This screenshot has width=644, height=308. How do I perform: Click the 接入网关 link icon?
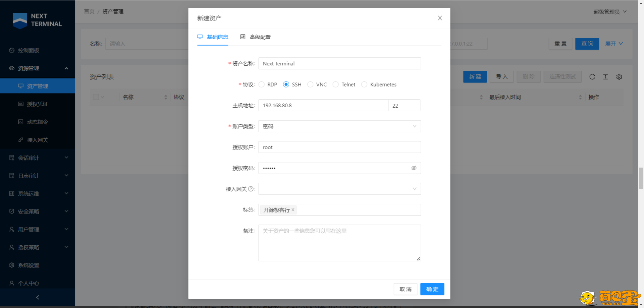pyautogui.click(x=21, y=140)
